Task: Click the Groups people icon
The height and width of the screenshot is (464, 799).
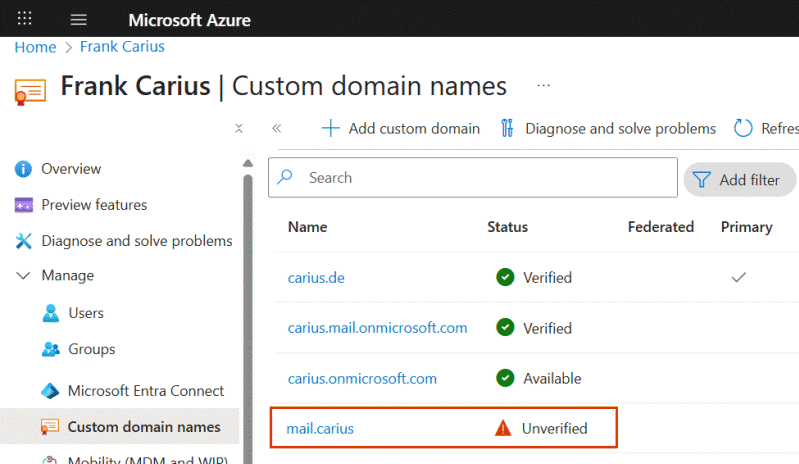Action: (50, 349)
